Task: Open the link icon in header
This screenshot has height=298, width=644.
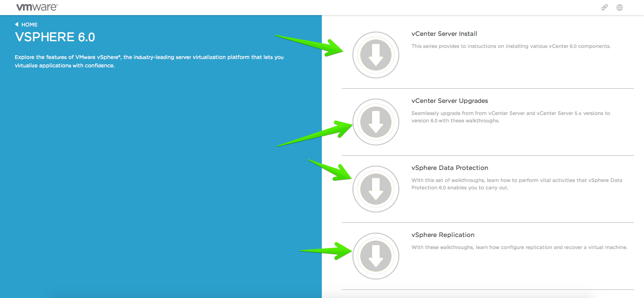Action: pos(604,7)
